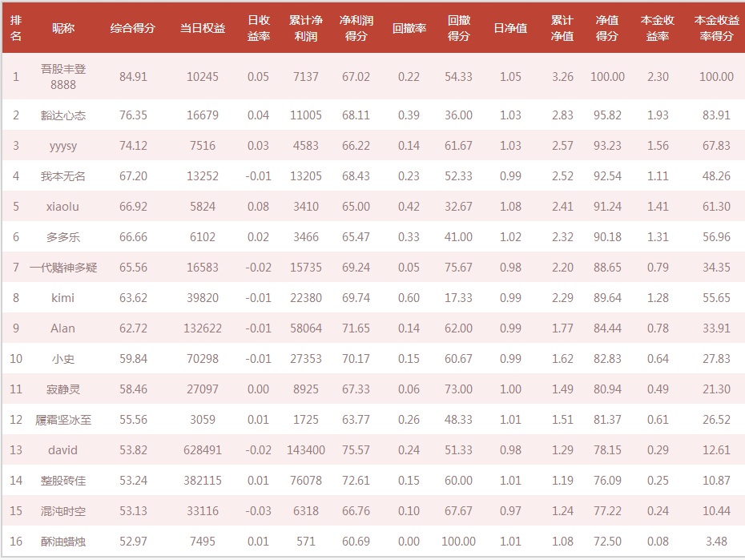Click net value score 77.22
This screenshot has height=560, width=745.
(x=607, y=510)
